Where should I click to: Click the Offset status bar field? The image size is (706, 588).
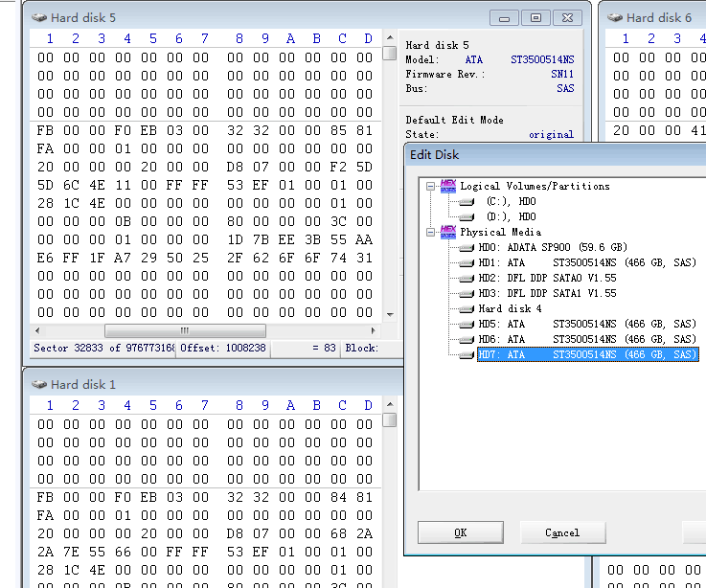222,349
